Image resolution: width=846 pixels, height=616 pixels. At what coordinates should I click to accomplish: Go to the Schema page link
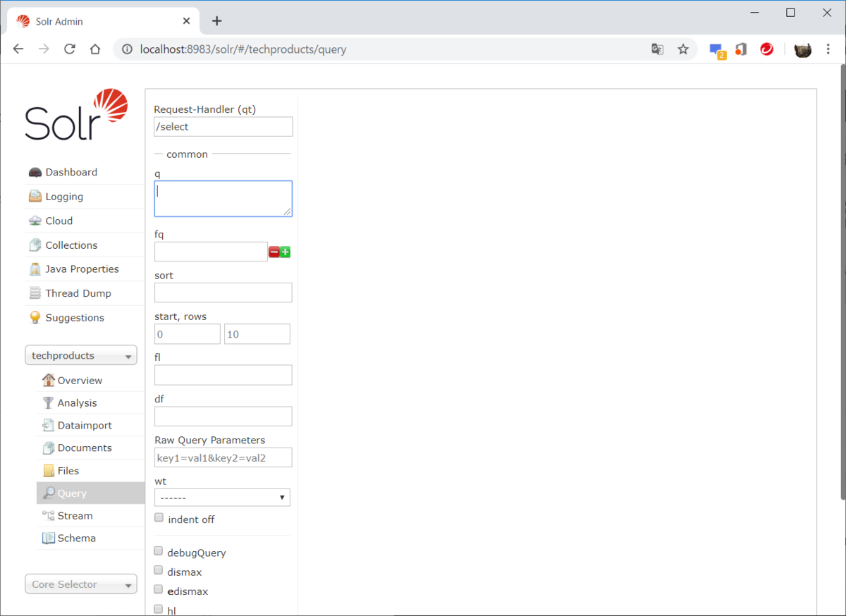[76, 538]
